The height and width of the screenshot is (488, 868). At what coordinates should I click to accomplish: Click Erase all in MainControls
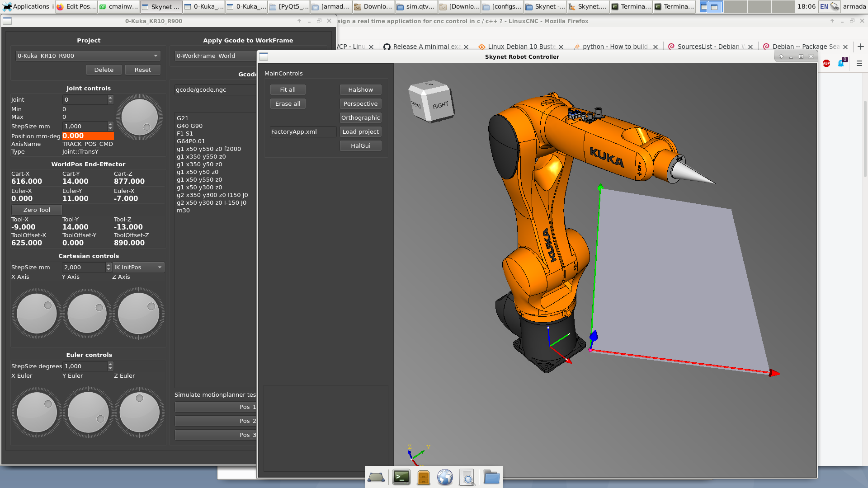pyautogui.click(x=288, y=103)
